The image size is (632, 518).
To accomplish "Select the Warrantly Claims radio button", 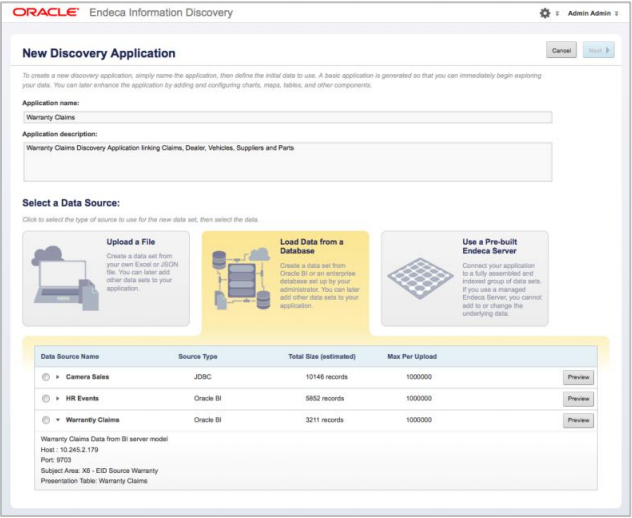I will point(46,420).
